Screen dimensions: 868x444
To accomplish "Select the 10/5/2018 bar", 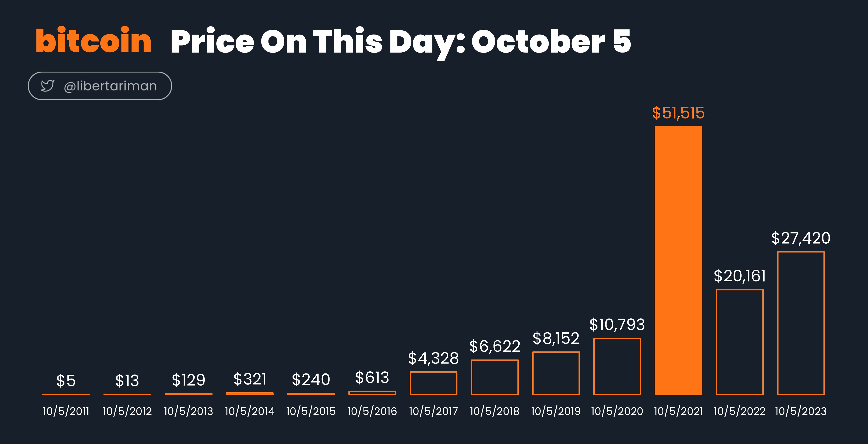I will point(495,377).
